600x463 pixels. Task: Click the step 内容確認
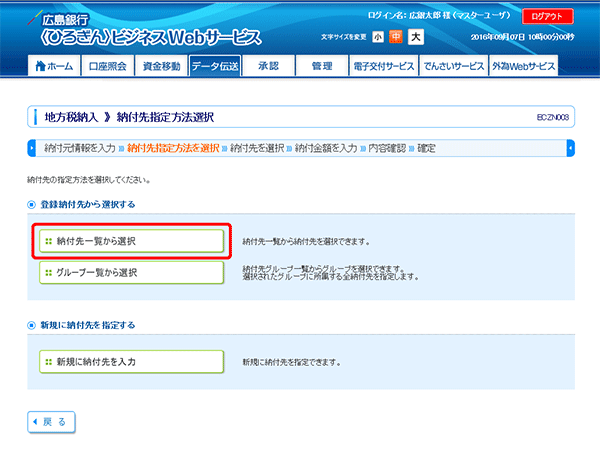click(x=387, y=148)
